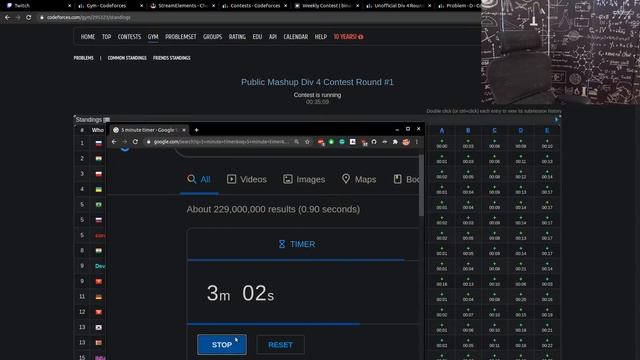Open new tab in timer window

pyautogui.click(x=196, y=130)
